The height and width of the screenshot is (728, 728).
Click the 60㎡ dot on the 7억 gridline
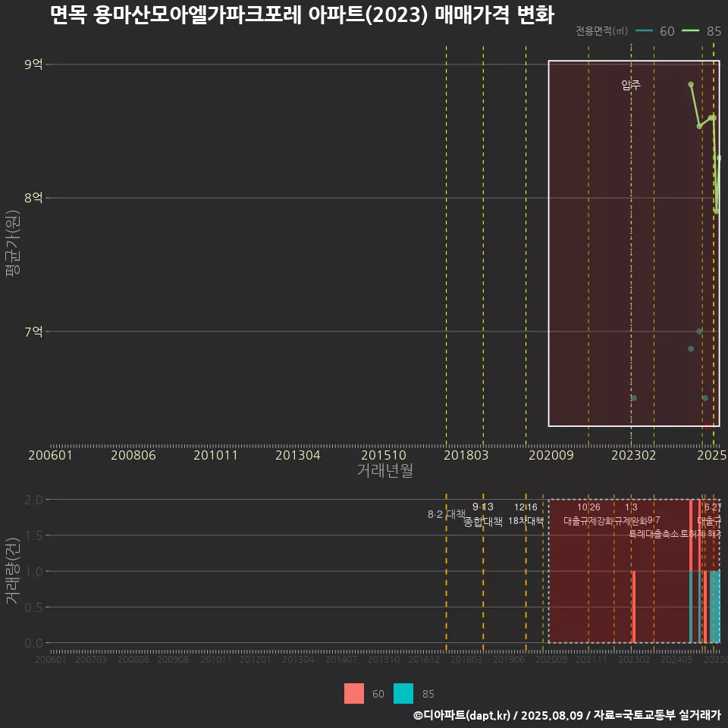tap(699, 331)
